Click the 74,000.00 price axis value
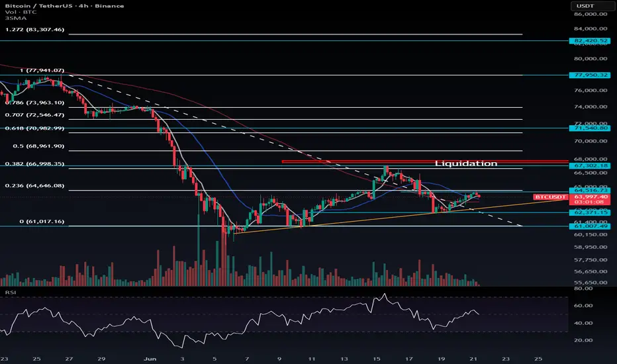The image size is (617, 364). coord(591,107)
